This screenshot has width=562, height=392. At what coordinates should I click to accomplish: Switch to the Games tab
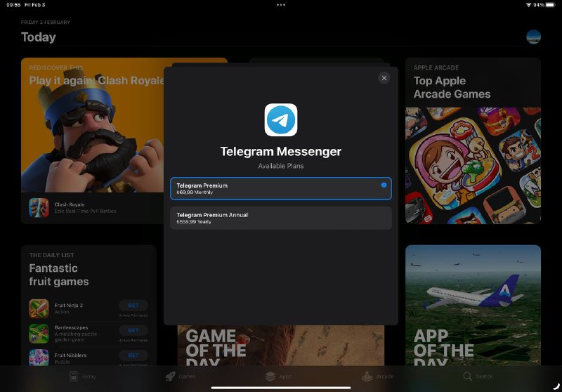pos(181,377)
